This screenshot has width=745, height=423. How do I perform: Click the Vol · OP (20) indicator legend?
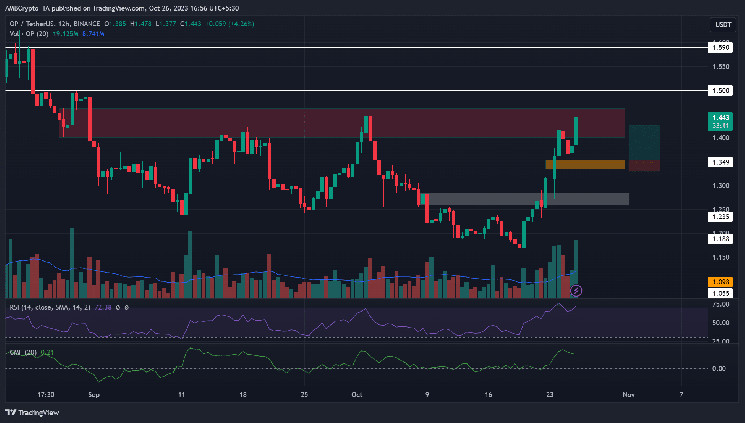(x=29, y=34)
